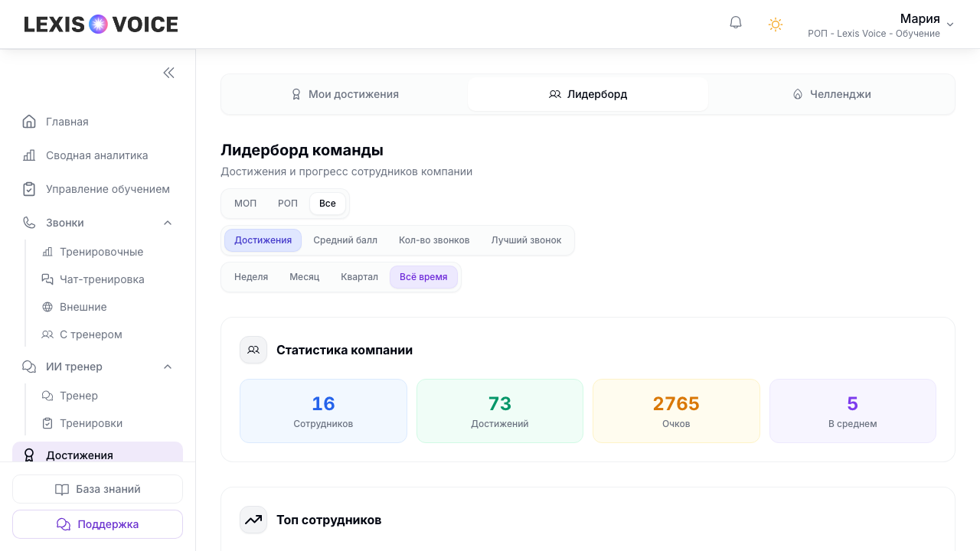Go to Управление обучением
The width and height of the screenshot is (980, 551).
(x=97, y=189)
